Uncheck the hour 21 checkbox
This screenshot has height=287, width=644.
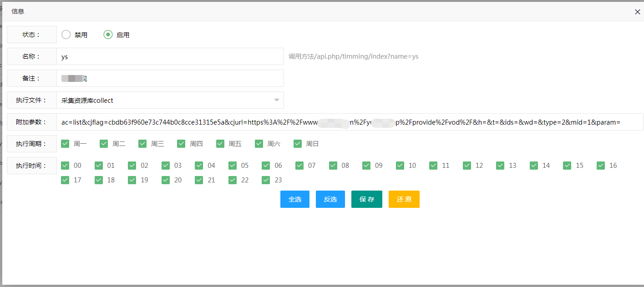coord(199,180)
